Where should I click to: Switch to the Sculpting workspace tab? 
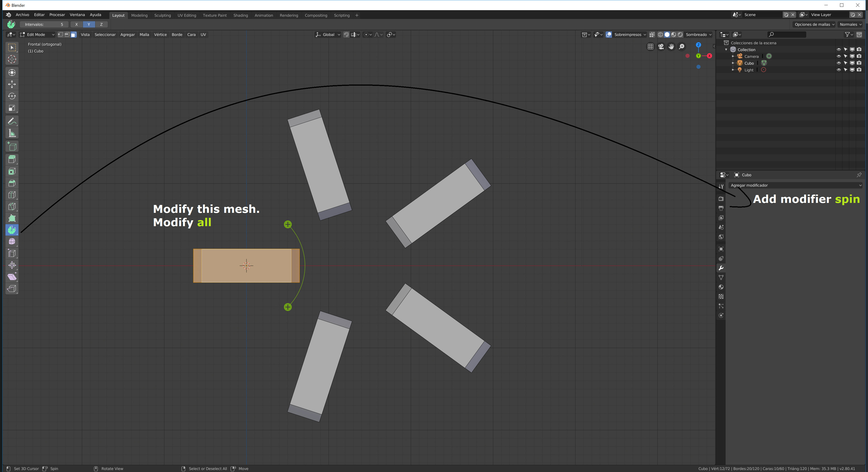(x=163, y=15)
